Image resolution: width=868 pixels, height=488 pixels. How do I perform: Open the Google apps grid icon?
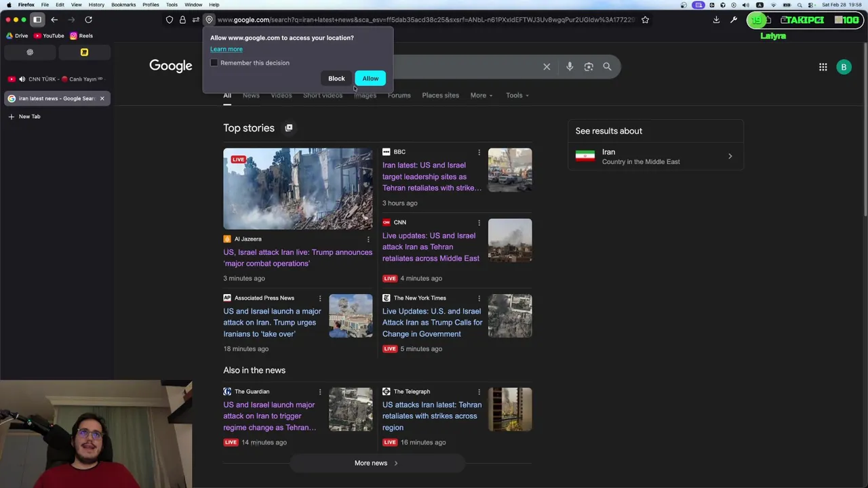pyautogui.click(x=823, y=67)
